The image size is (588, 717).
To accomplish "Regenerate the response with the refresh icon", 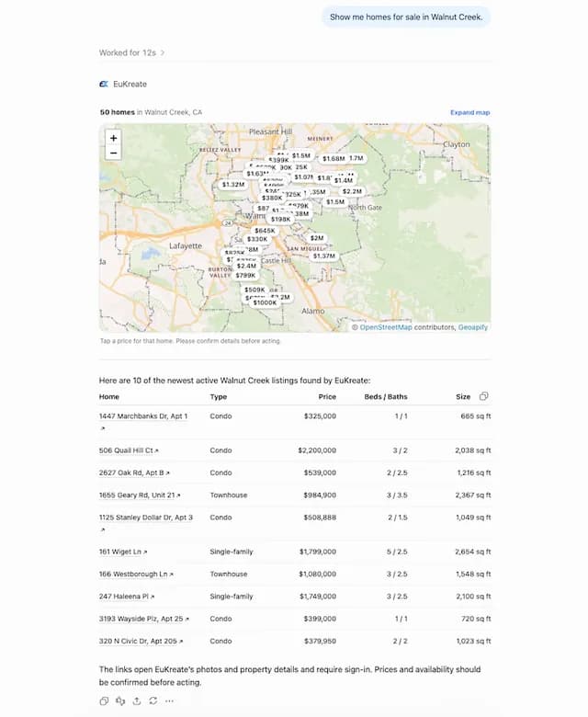I will [153, 701].
